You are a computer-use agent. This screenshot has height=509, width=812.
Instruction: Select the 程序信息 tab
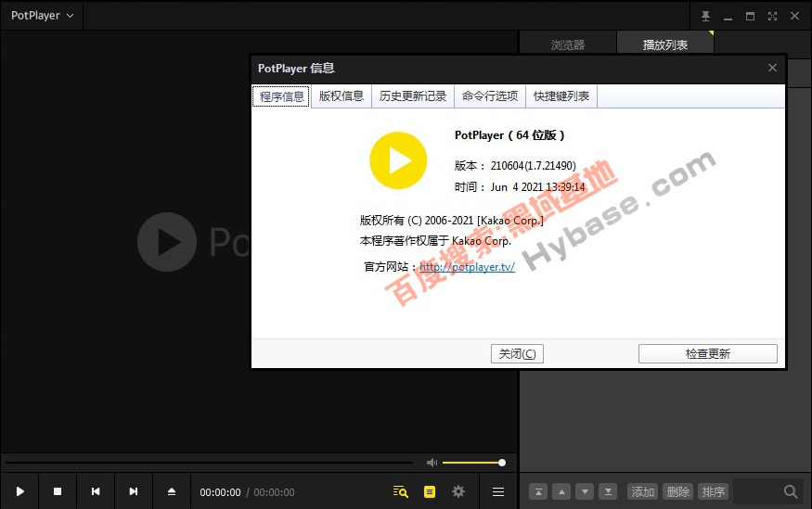coord(281,96)
